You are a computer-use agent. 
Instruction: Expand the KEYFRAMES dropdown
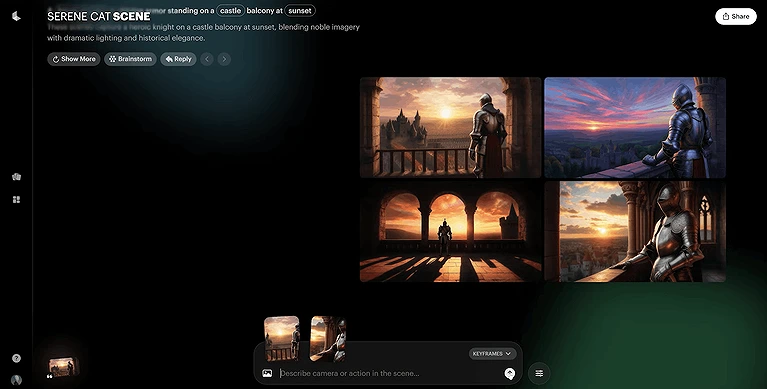(x=492, y=353)
